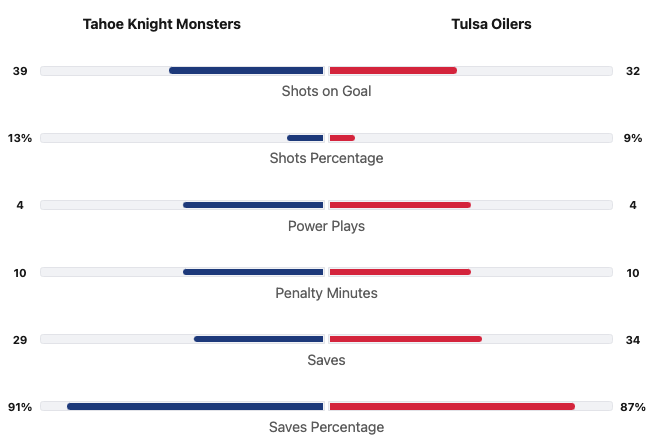
Task: Click the red Power Plays bar
Action: (x=400, y=205)
